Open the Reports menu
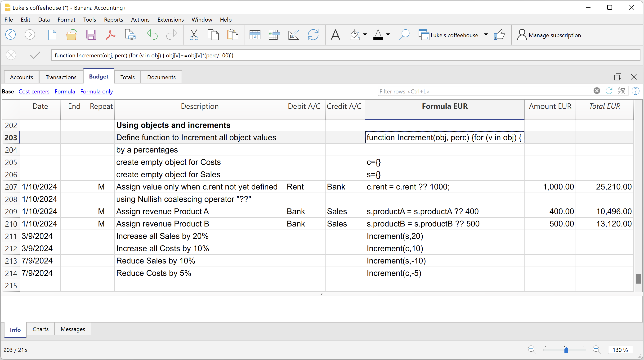Viewport: 644px width, 360px height. (x=113, y=19)
